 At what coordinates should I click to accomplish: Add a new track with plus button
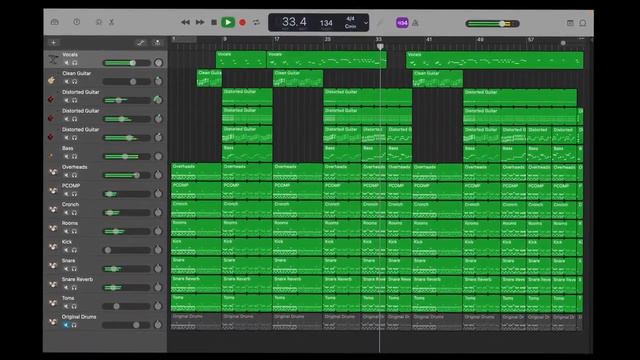[53, 42]
